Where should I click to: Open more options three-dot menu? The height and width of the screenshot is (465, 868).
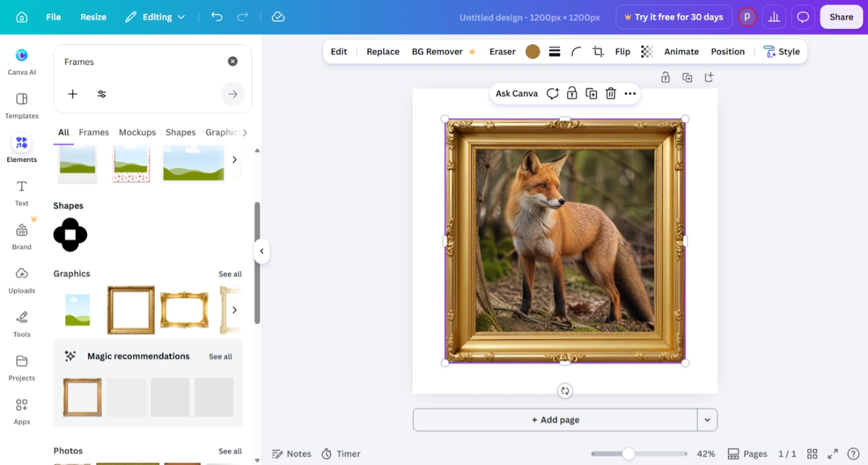pyautogui.click(x=630, y=93)
